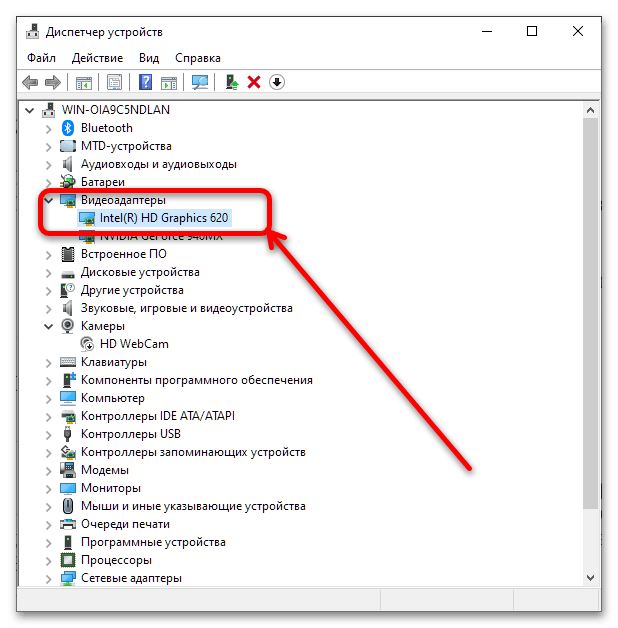
Task: Click the Сетевые адаптеры network icon
Action: coord(68,578)
